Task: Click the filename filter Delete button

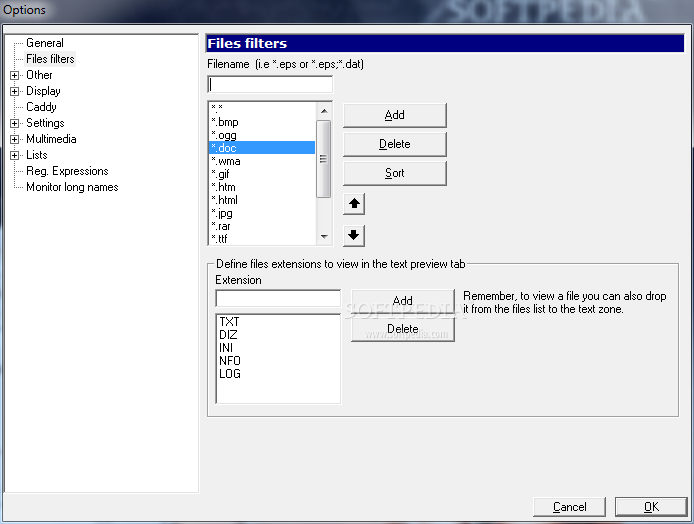Action: click(x=395, y=144)
